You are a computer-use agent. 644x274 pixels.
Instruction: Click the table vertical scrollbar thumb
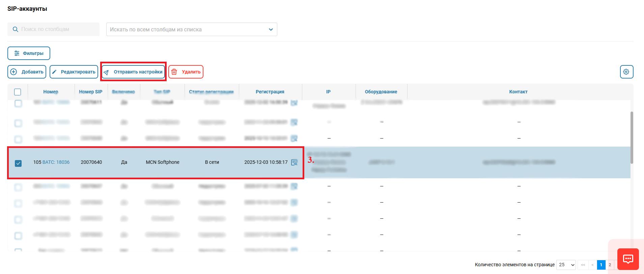click(632, 138)
